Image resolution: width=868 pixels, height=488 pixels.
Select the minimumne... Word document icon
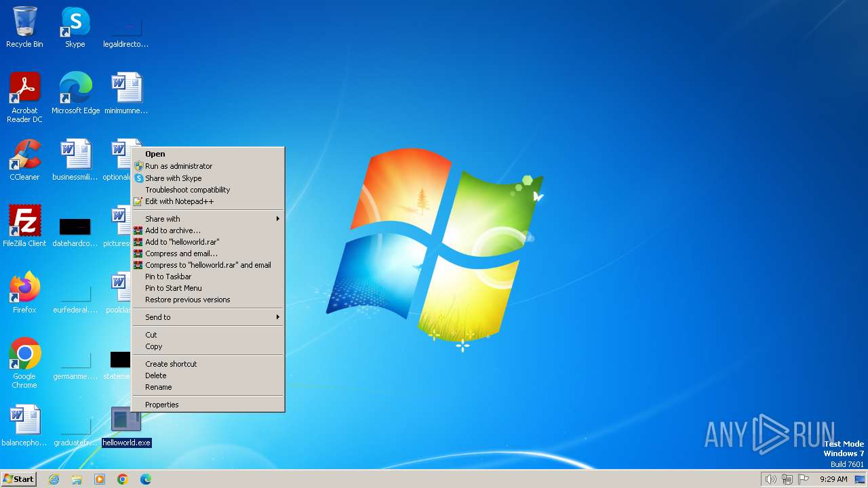[x=125, y=94]
